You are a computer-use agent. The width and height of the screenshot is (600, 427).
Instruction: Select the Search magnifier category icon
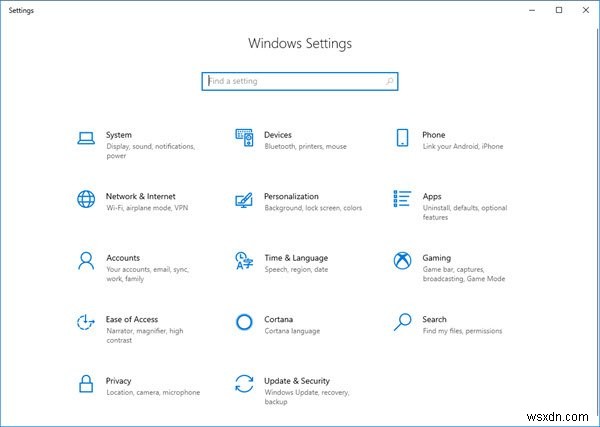tap(402, 322)
